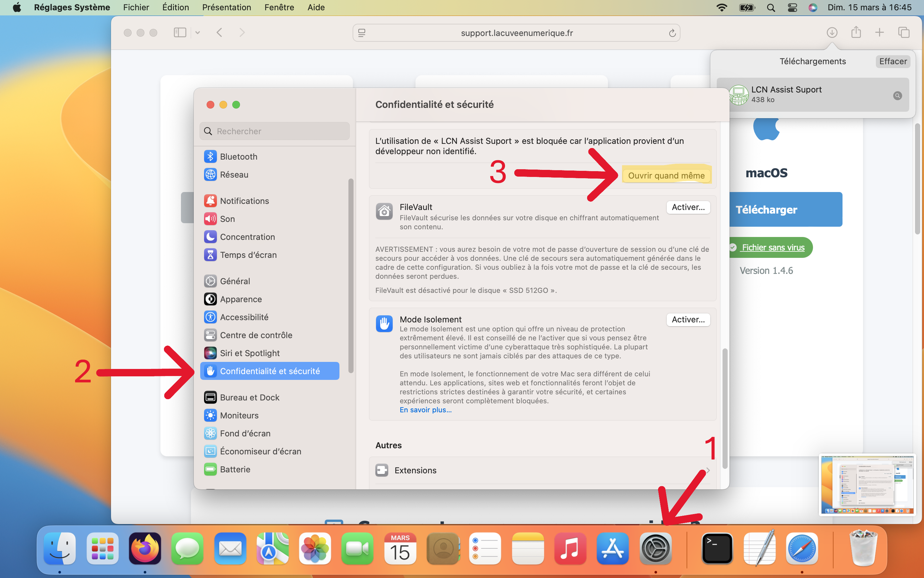Viewport: 924px width, 578px height.
Task: Click the En savoir plus… link
Action: point(425,410)
